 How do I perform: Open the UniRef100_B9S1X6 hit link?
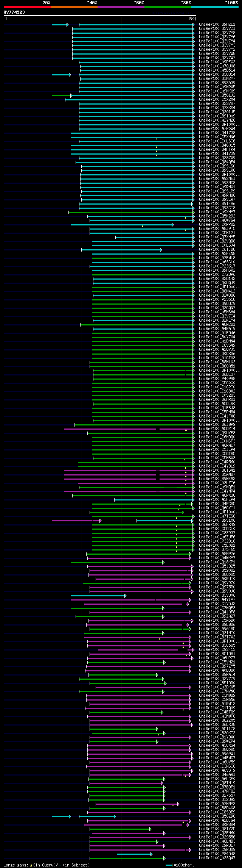coord(217,521)
